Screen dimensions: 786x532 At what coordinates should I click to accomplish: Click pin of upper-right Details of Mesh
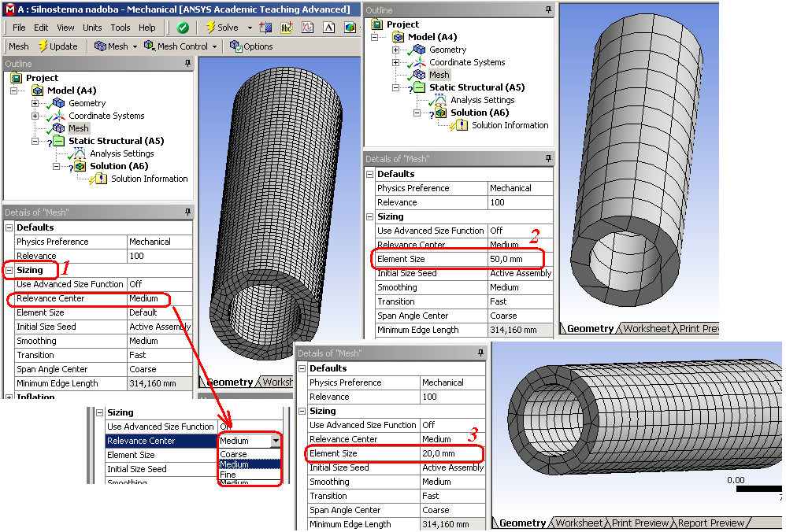click(548, 158)
